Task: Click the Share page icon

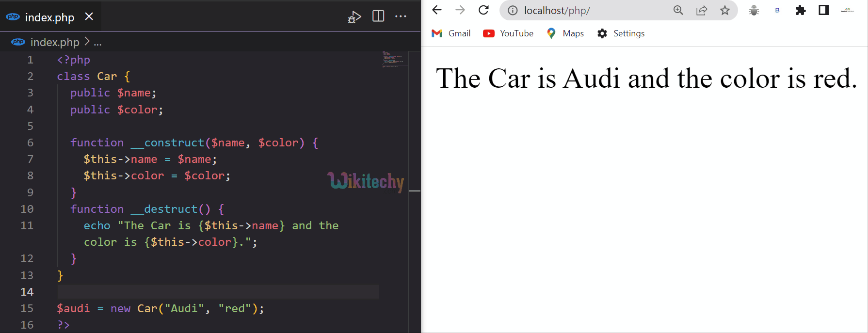Action: pos(702,10)
